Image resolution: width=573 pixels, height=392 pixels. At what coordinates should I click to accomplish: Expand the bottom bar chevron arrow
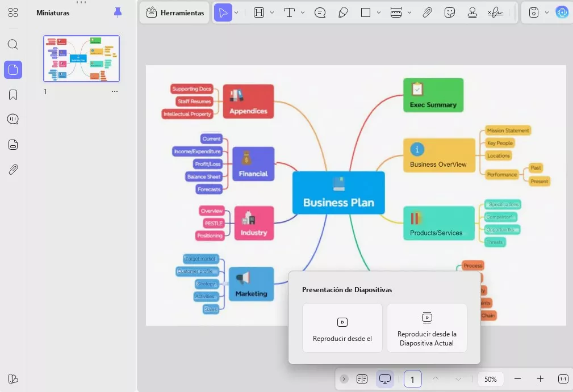[344, 379]
